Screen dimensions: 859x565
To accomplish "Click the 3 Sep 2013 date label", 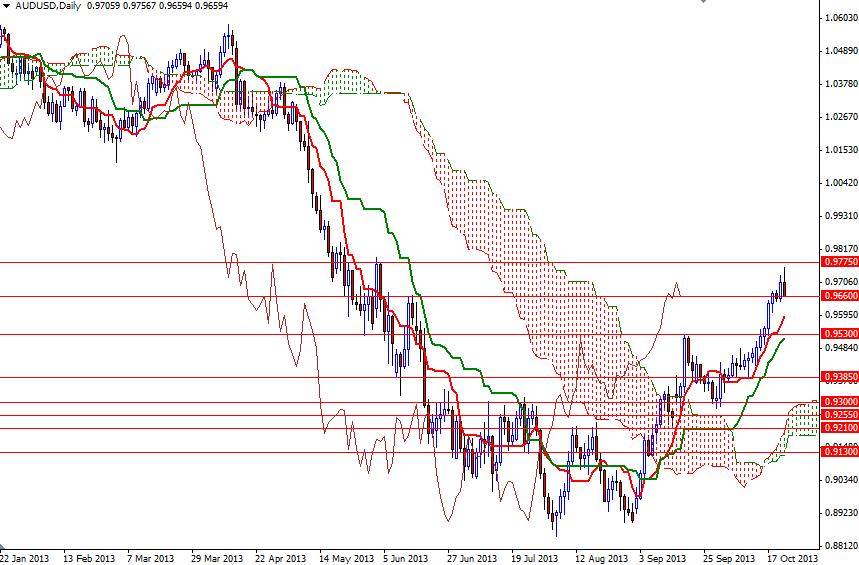I will tap(662, 558).
